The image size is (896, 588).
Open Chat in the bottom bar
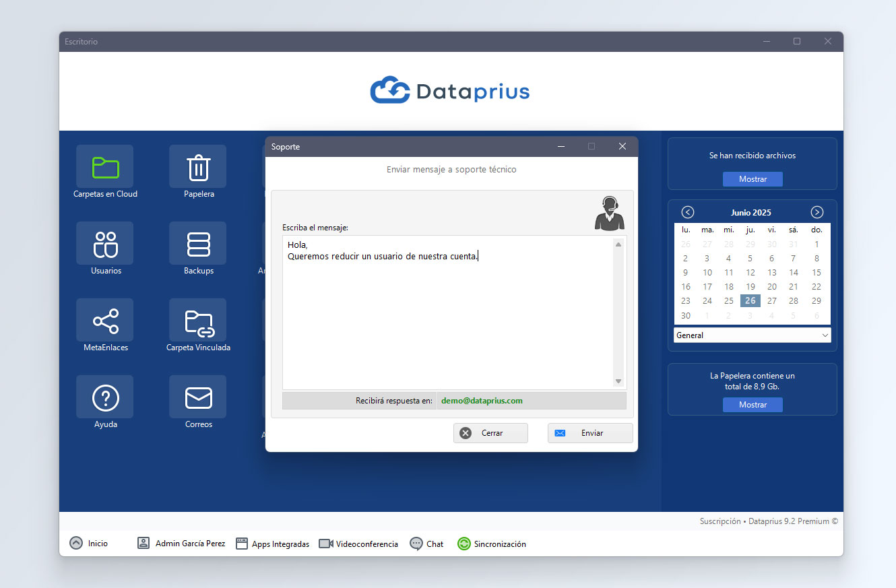coord(426,544)
